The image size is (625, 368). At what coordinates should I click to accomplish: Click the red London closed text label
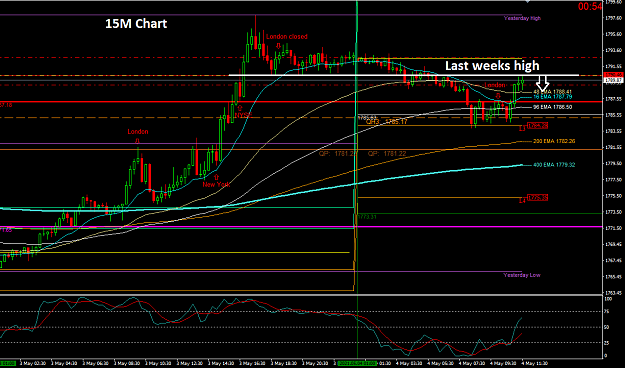(287, 36)
